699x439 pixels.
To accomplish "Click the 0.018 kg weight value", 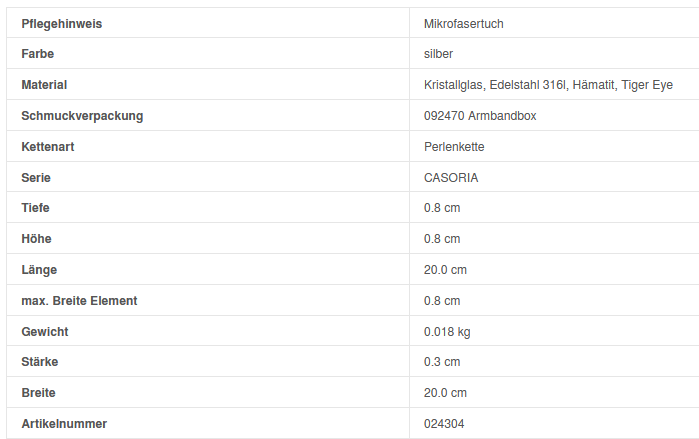I will pyautogui.click(x=447, y=332).
